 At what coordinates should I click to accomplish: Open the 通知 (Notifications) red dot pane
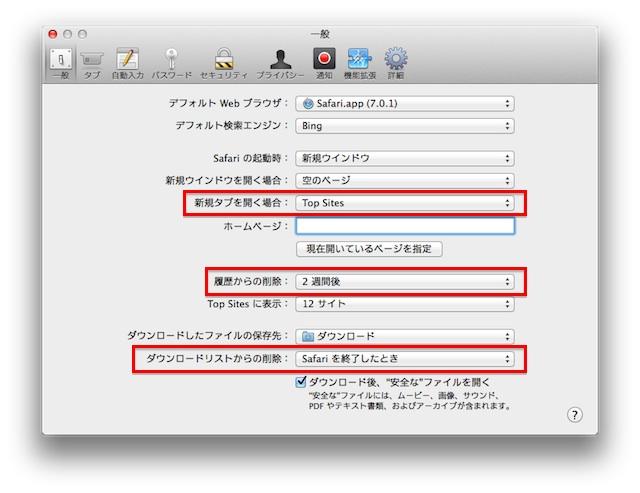[324, 64]
